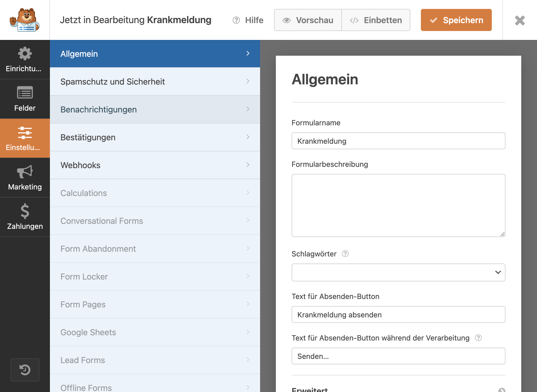Open the Benachrichtigungen settings panel
Image resolution: width=537 pixels, height=392 pixels.
[155, 110]
